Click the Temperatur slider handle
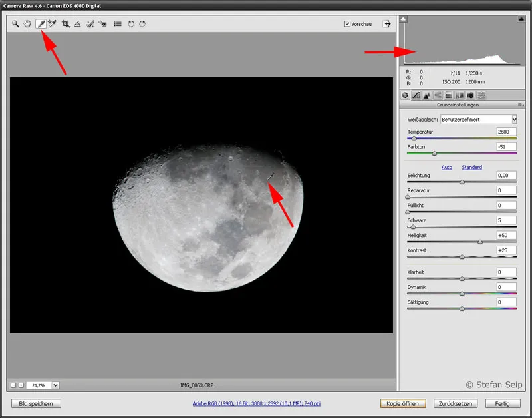The image size is (532, 418). pos(414,138)
